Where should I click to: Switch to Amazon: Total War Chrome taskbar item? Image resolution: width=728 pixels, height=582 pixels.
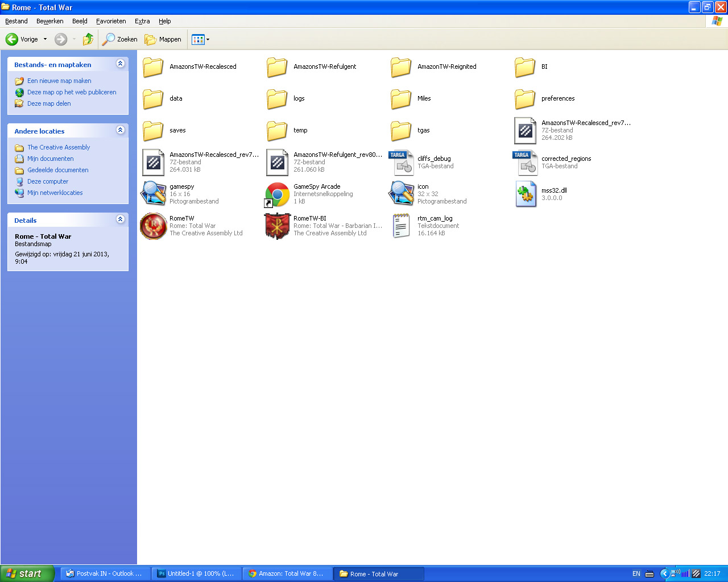pyautogui.click(x=288, y=574)
